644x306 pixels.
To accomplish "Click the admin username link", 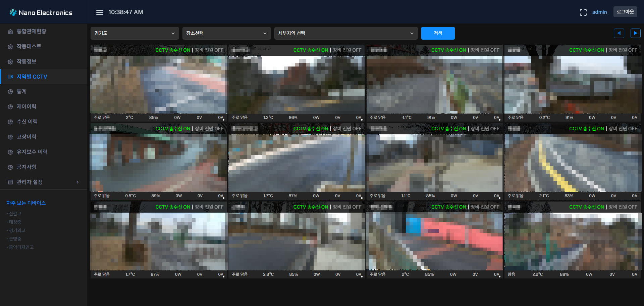I will (599, 12).
